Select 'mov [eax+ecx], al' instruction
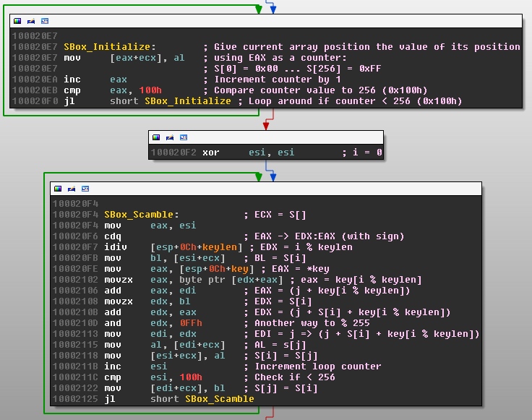532x420 pixels. click(x=124, y=58)
